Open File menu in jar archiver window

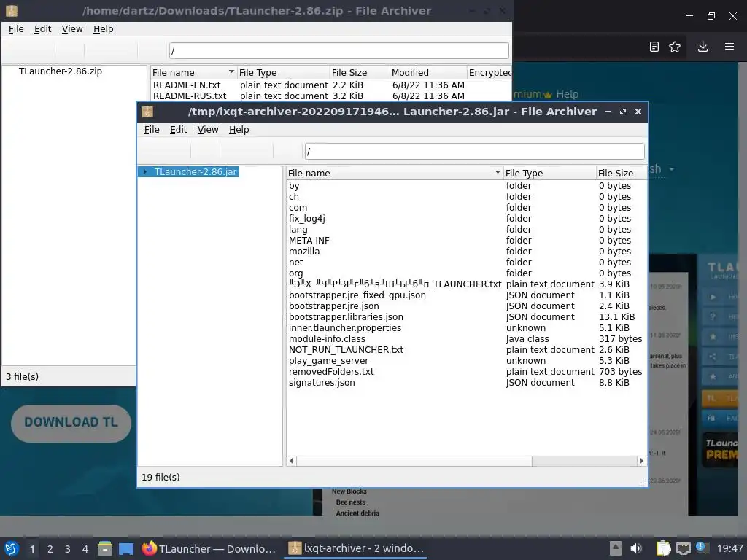[152, 130]
